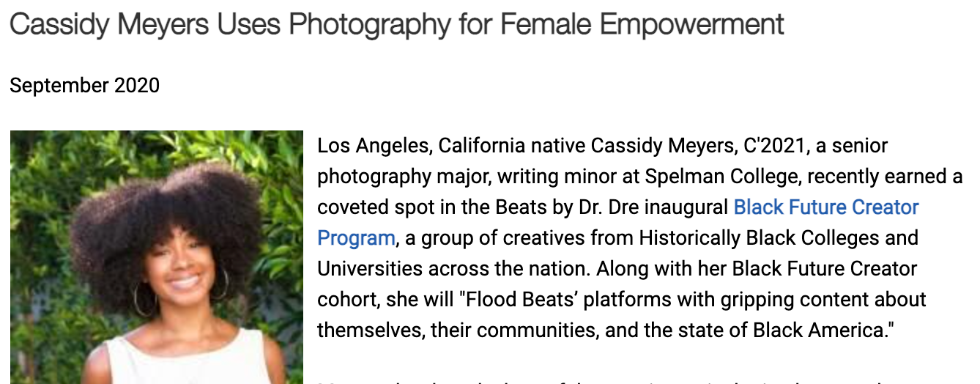980x384 pixels.
Task: Click the word 'Program' in the blue link
Action: [x=356, y=238]
